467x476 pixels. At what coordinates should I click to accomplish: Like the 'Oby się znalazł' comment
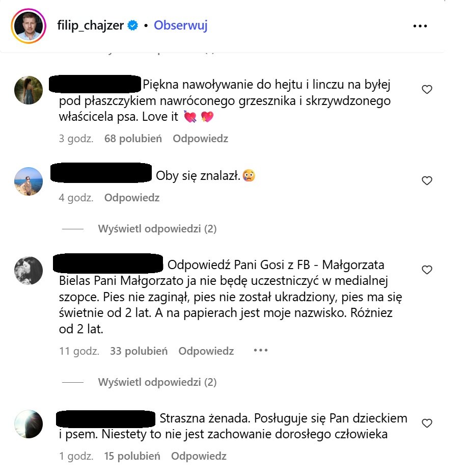427,181
